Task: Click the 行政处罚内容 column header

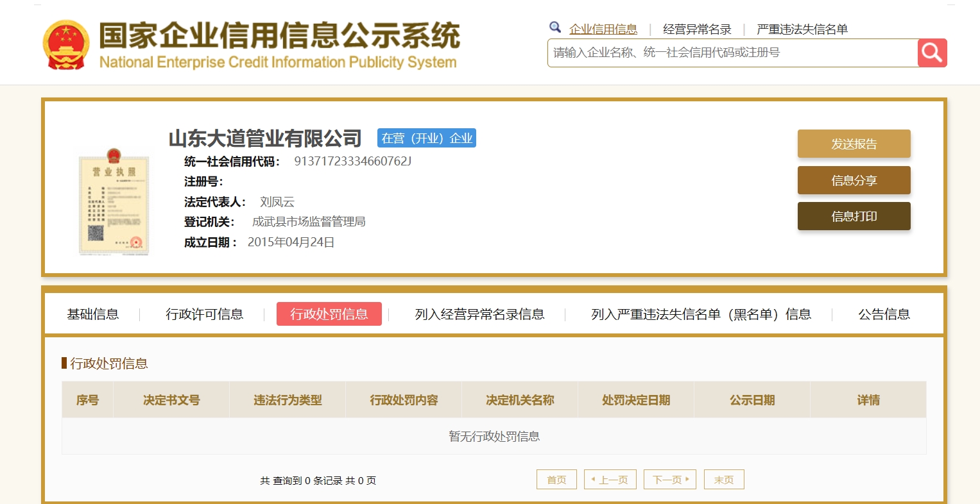Action: [404, 400]
